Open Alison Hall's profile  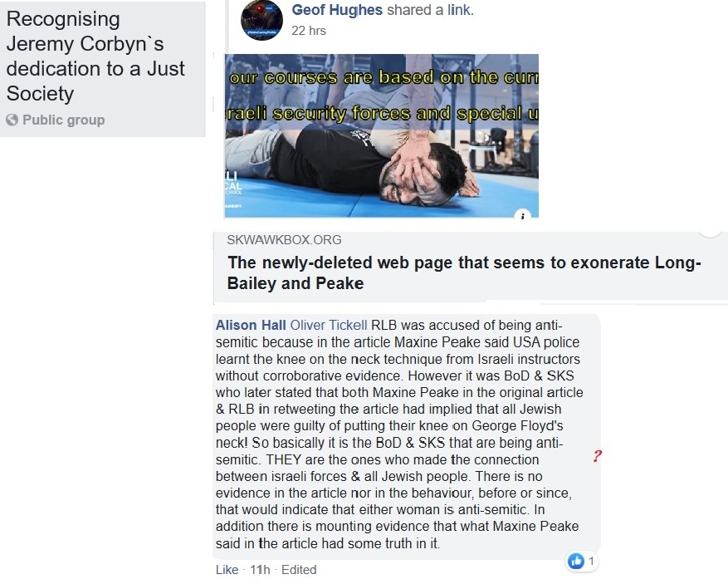pos(251,325)
